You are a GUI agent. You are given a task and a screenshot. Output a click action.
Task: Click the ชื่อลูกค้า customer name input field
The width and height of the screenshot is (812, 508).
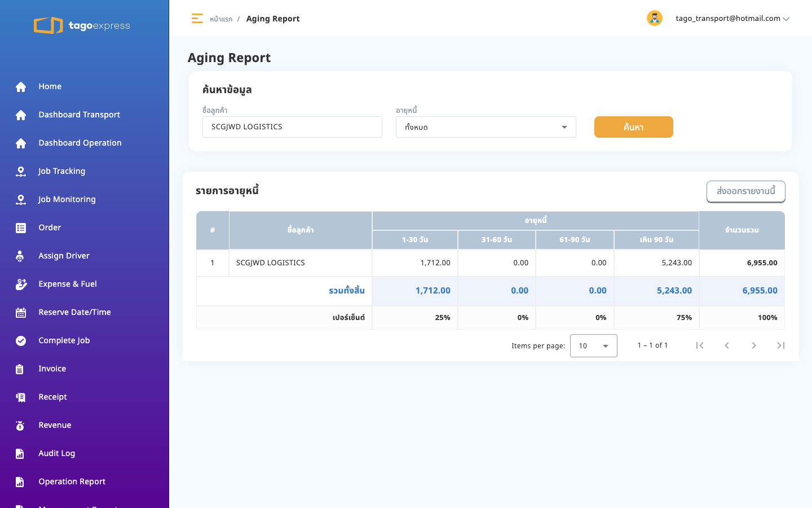(x=292, y=127)
